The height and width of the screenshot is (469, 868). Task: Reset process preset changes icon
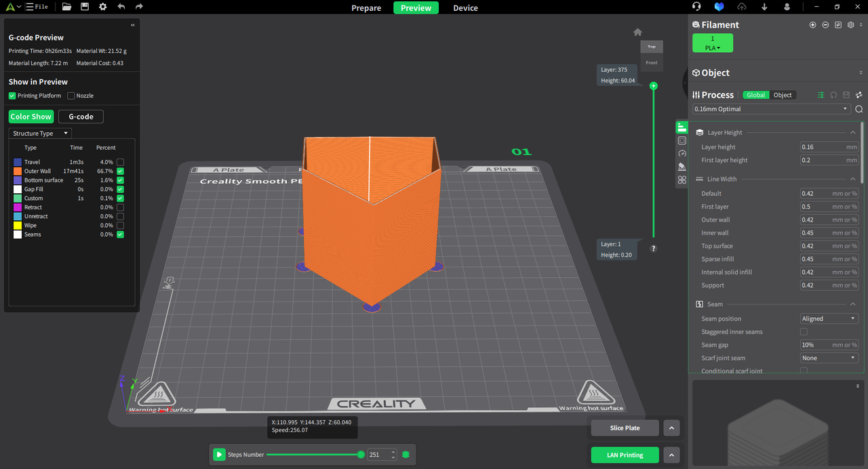pos(833,95)
